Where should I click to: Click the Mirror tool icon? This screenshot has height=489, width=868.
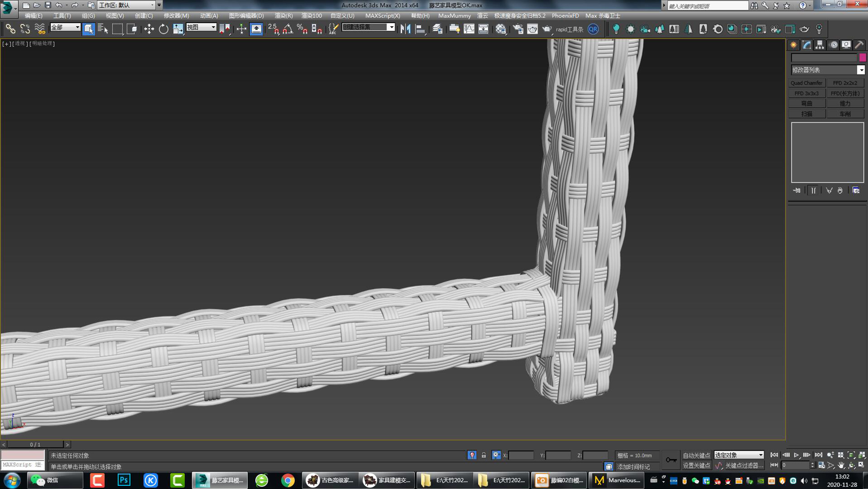click(405, 29)
